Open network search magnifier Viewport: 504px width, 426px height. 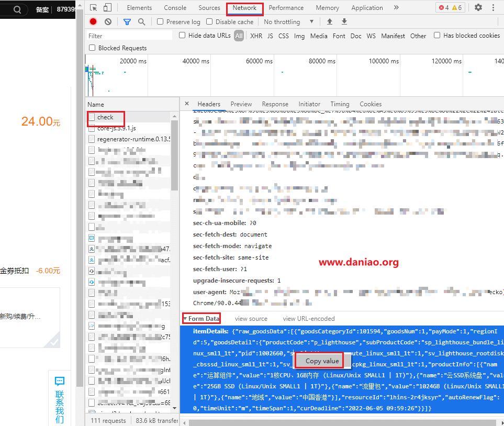[x=141, y=22]
